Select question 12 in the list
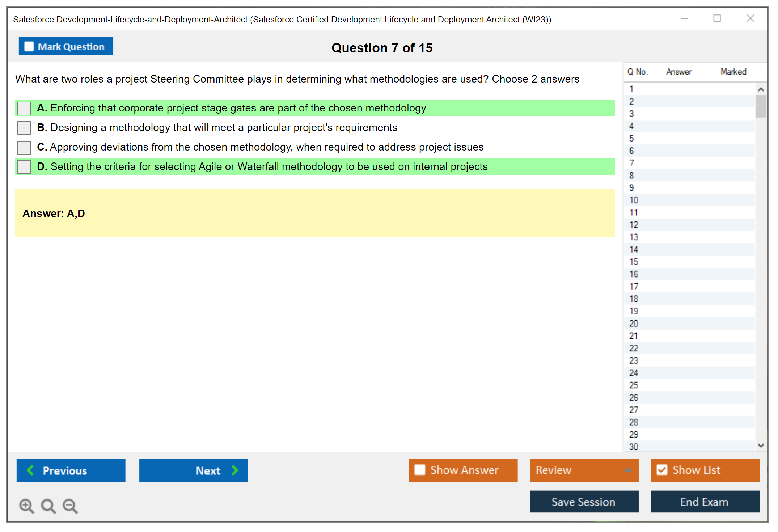The width and height of the screenshot is (778, 532). click(x=634, y=225)
